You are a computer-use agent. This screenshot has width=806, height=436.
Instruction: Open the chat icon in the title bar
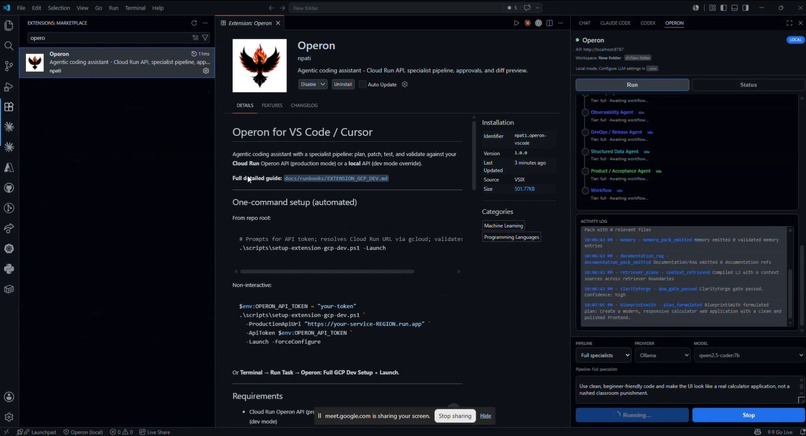click(527, 8)
